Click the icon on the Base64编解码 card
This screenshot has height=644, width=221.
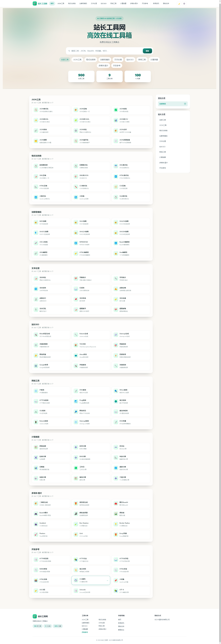click(x=116, y=243)
